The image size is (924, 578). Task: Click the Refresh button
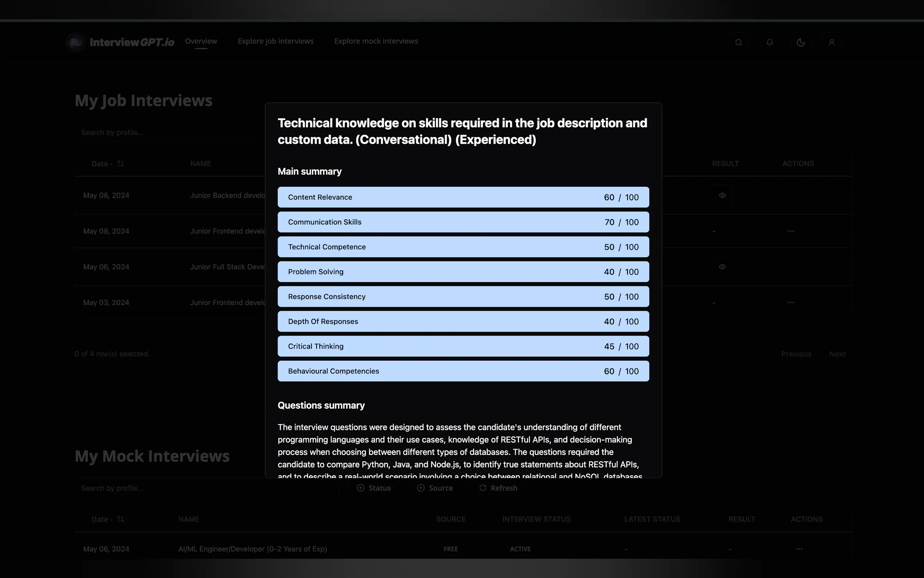[498, 488]
